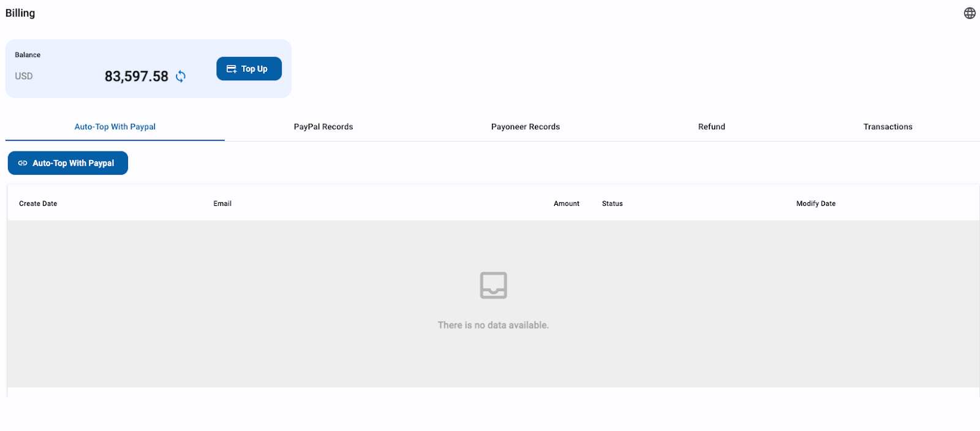Click the Balance label in the card
The height and width of the screenshot is (431, 980).
(x=28, y=55)
